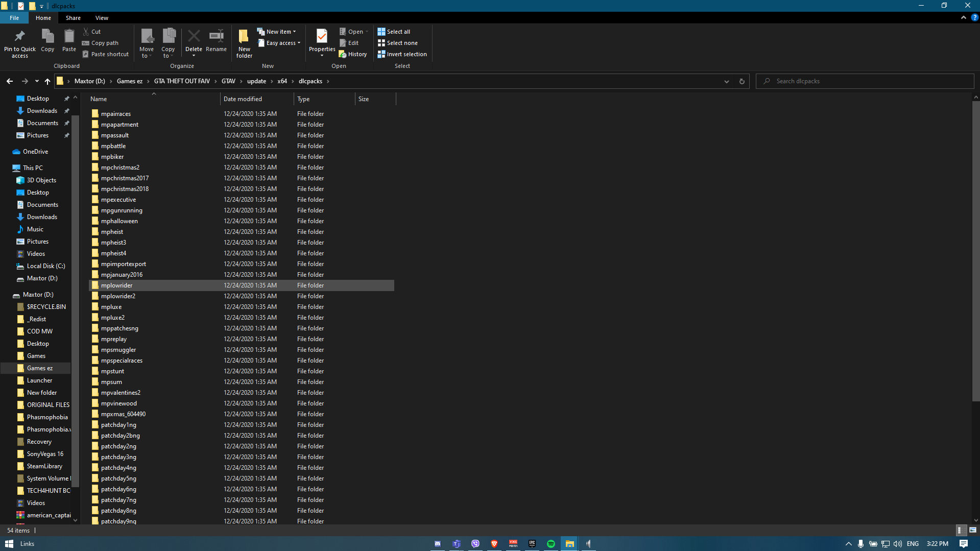The image size is (980, 551).
Task: Click Invert selection in ribbon
Action: point(402,54)
